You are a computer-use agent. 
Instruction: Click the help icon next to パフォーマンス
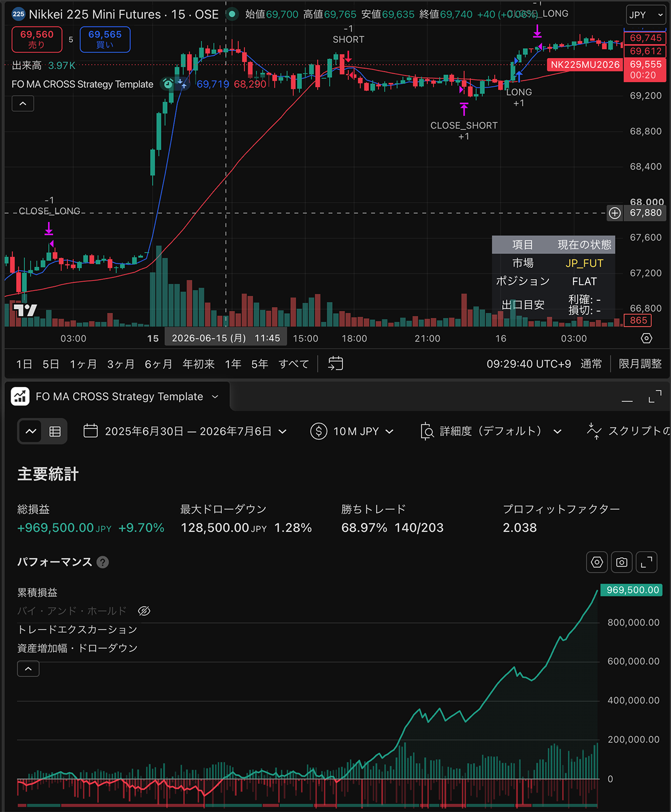(x=103, y=562)
